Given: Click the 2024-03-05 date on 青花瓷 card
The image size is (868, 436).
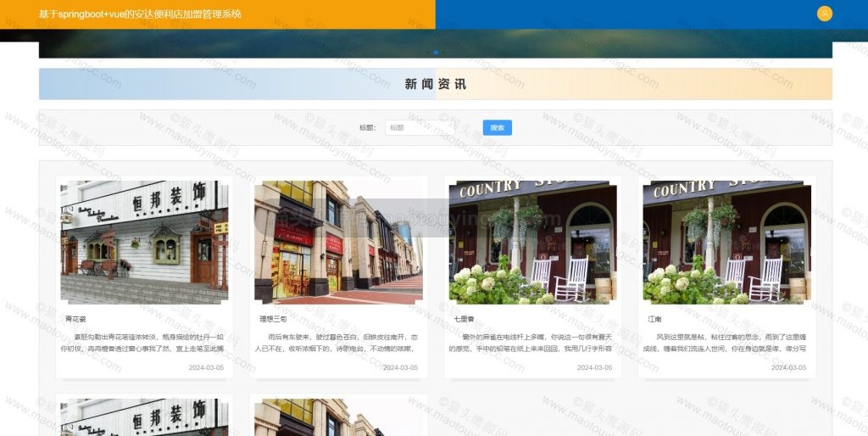Looking at the screenshot, I should (206, 368).
